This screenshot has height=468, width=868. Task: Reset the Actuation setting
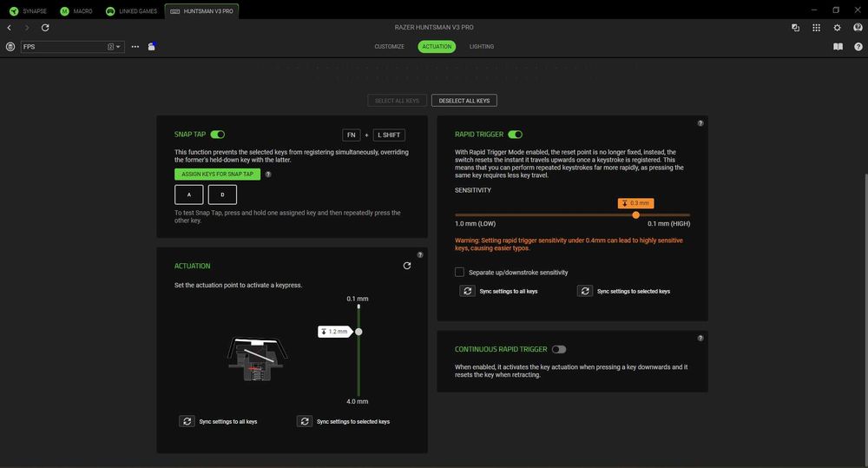tap(407, 266)
